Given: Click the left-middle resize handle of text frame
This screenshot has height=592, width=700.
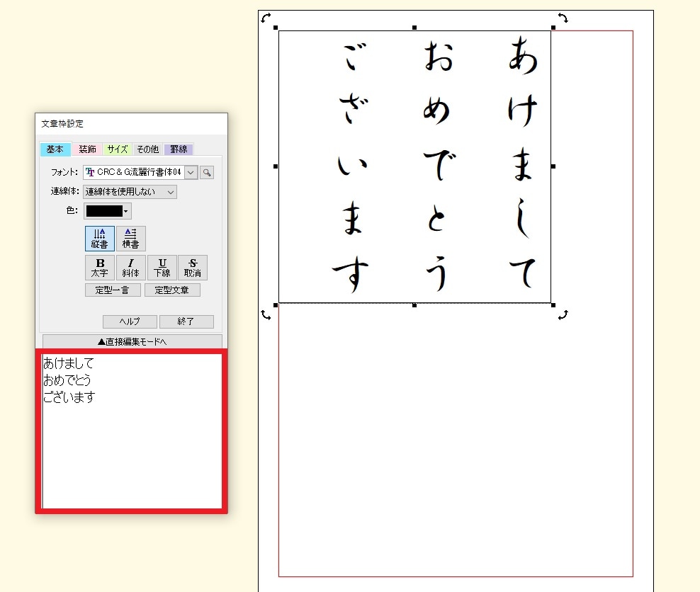Looking at the screenshot, I should (x=276, y=166).
